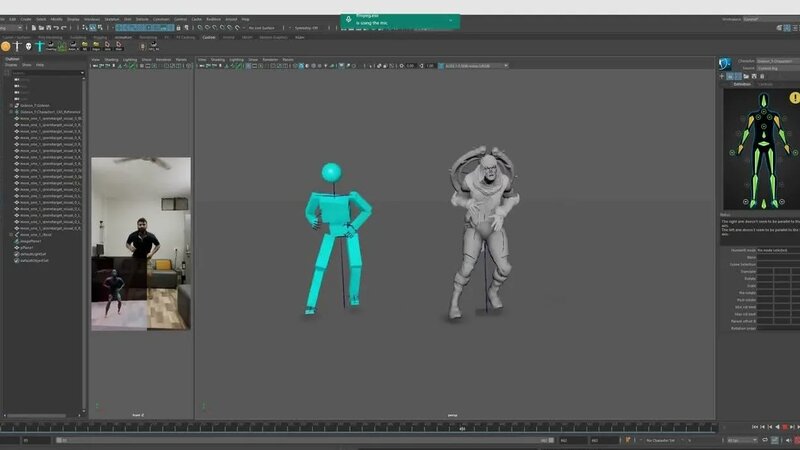Open the Constrain menu
This screenshot has width=800, height=450.
pyautogui.click(x=161, y=19)
